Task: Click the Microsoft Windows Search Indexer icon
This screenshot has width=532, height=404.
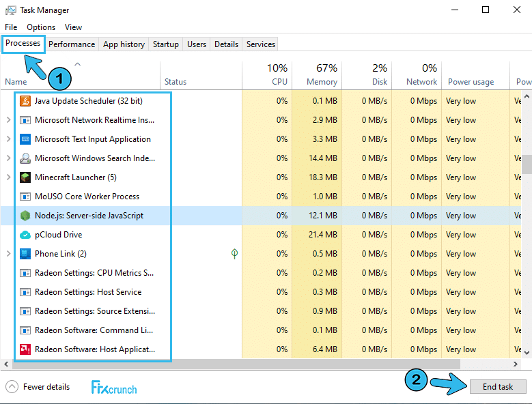Action: tap(25, 158)
